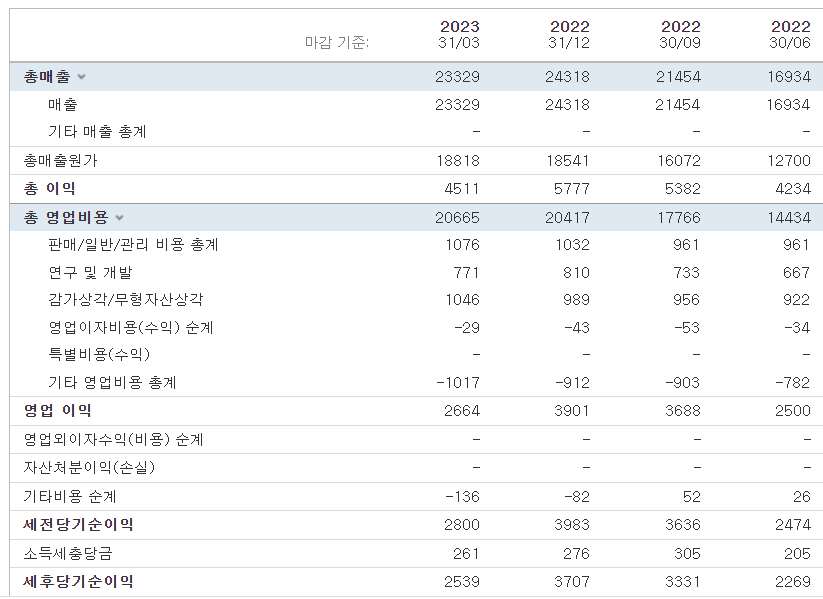Click 총 이익 value 5777
Viewport: 823px width, 599px height.
coord(572,189)
